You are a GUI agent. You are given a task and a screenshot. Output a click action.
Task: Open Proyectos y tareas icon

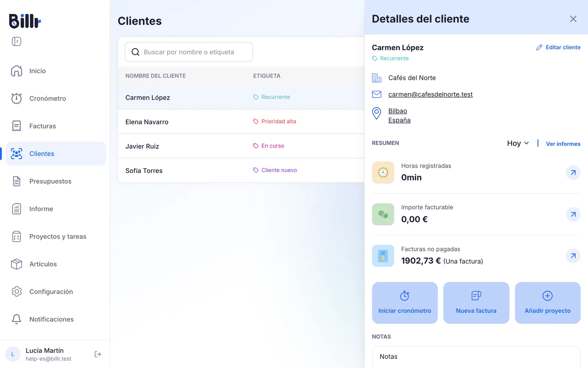[x=17, y=236]
